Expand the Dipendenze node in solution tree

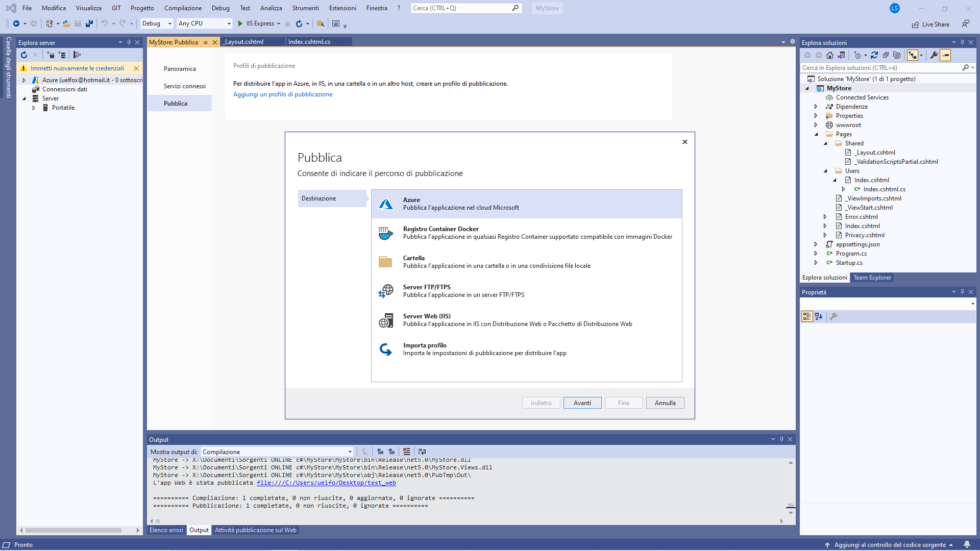coord(816,107)
